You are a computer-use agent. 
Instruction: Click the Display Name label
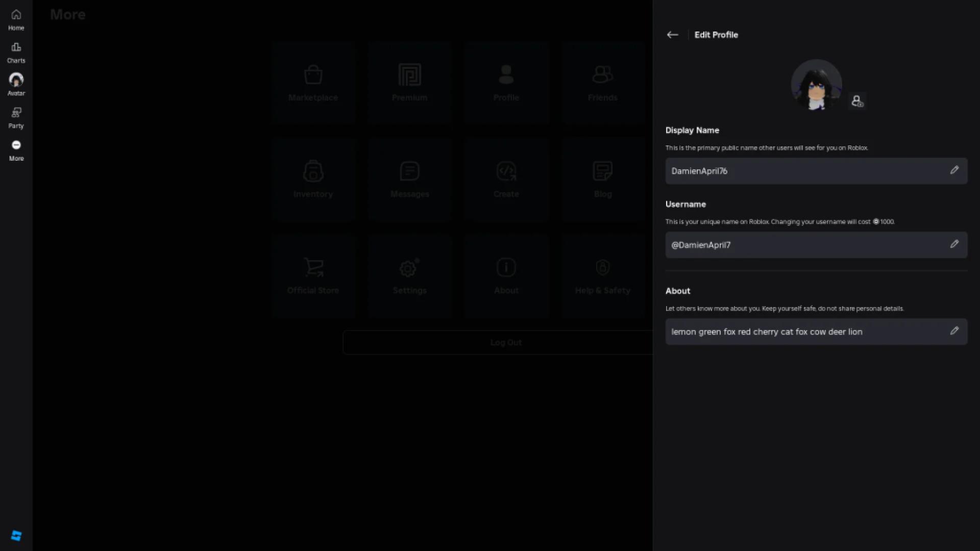point(692,130)
